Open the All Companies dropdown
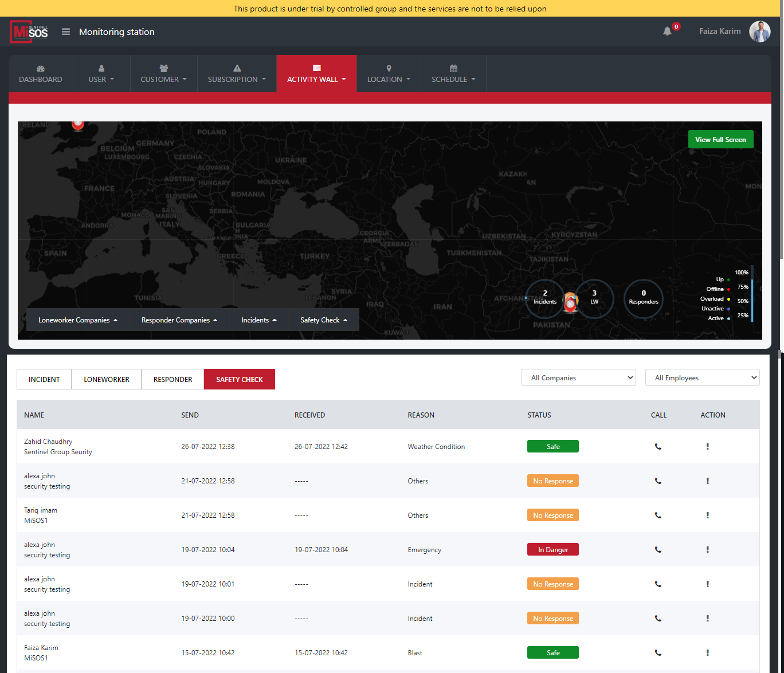Image resolution: width=784 pixels, height=673 pixels. [x=578, y=378]
